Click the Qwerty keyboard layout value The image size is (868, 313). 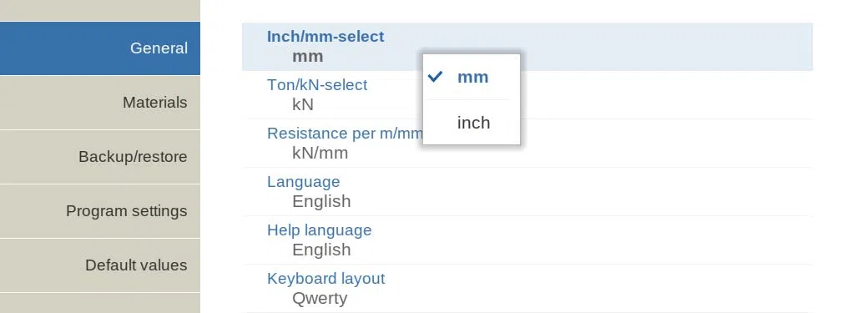pyautogui.click(x=320, y=299)
